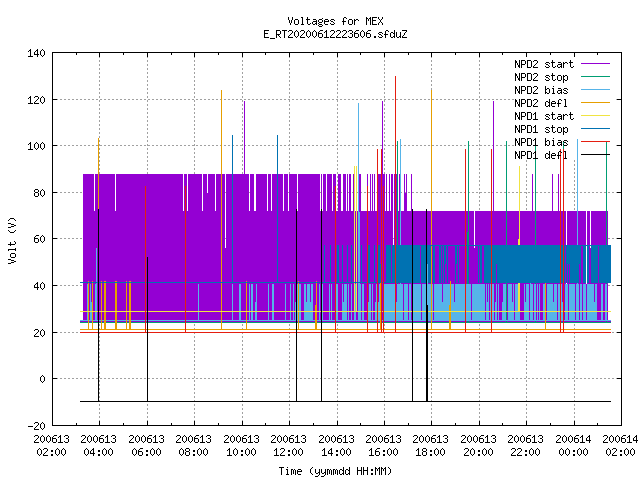Click the 'Volt (V)' y-axis label
The image size is (640, 480).
coord(12,240)
